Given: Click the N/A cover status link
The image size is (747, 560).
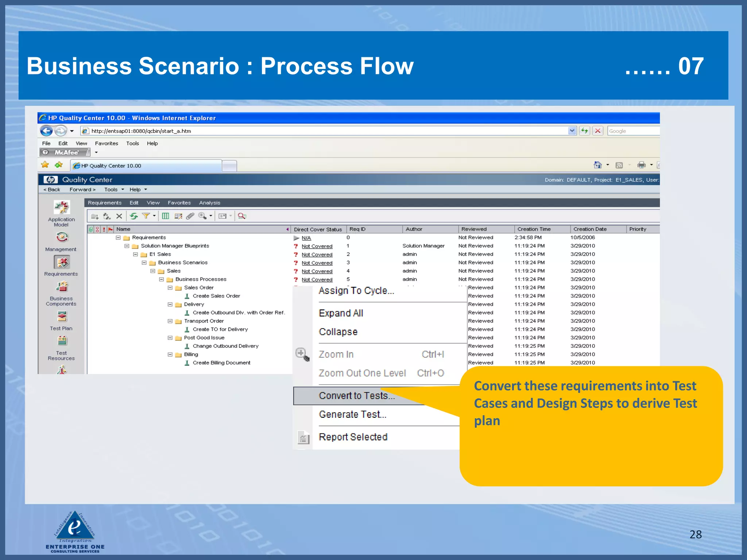Looking at the screenshot, I should (306, 238).
